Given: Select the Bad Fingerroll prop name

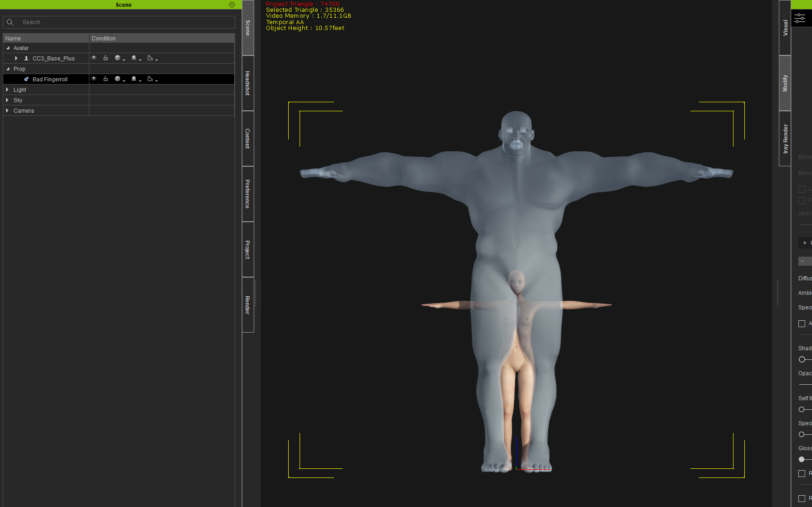Looking at the screenshot, I should 50,80.
